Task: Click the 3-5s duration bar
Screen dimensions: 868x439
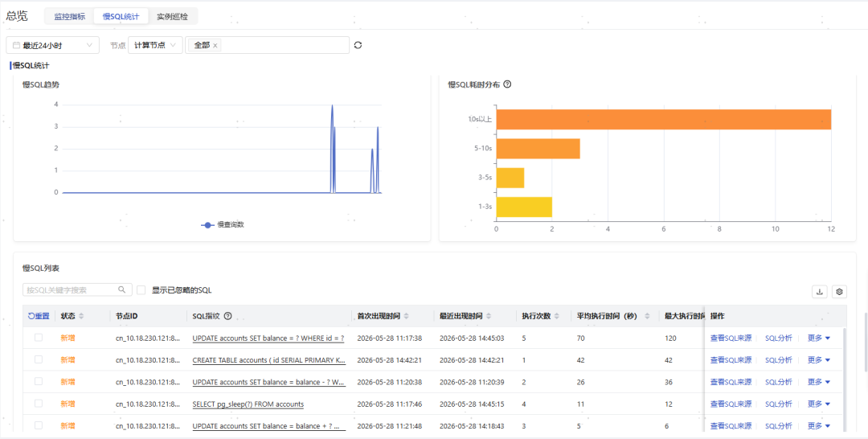Action: [x=510, y=178]
